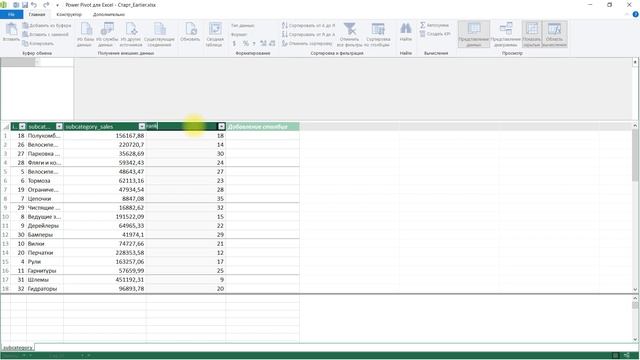Select the subcategory sheet tab
The width and height of the screenshot is (640, 360).
click(18, 348)
